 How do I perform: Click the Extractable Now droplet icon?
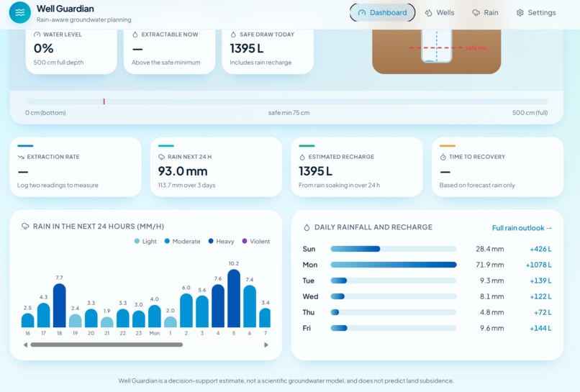tap(135, 35)
